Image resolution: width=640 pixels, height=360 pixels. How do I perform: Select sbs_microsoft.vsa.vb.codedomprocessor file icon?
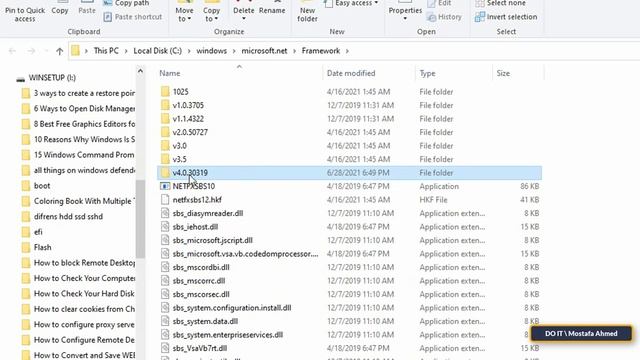point(165,253)
